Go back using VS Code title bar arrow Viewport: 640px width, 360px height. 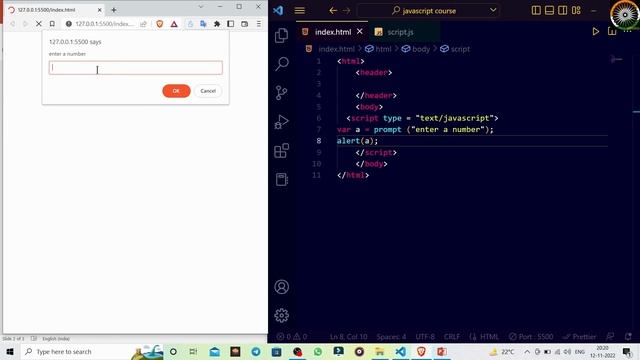[333, 11]
